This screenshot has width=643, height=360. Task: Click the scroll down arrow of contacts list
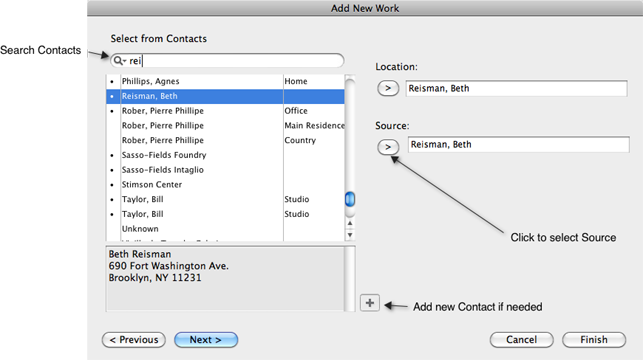[x=350, y=235]
